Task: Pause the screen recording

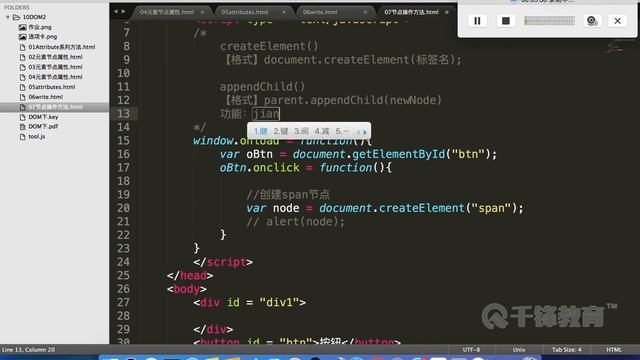Action: click(x=477, y=21)
